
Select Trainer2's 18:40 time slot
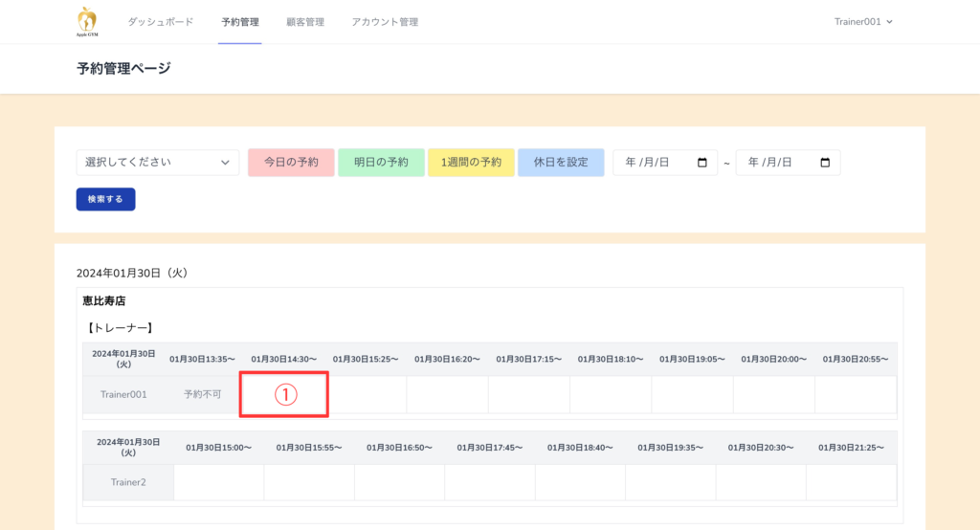pyautogui.click(x=580, y=482)
